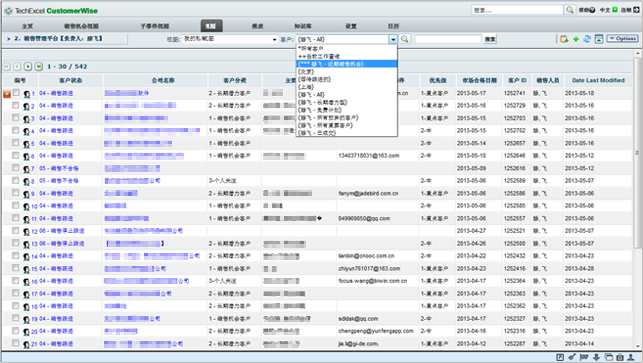Tick the checkbox for row 6
Viewport: 643px width, 363px height.
coord(16,155)
